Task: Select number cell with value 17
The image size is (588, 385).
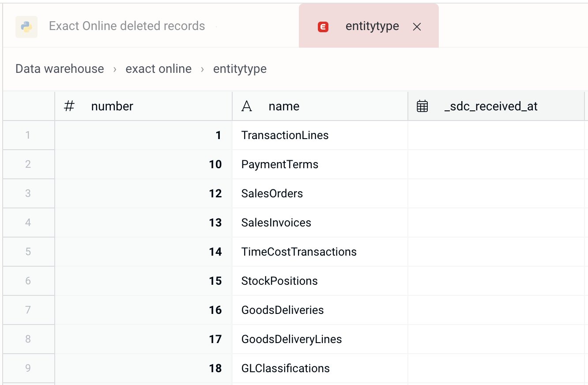Action: point(143,339)
